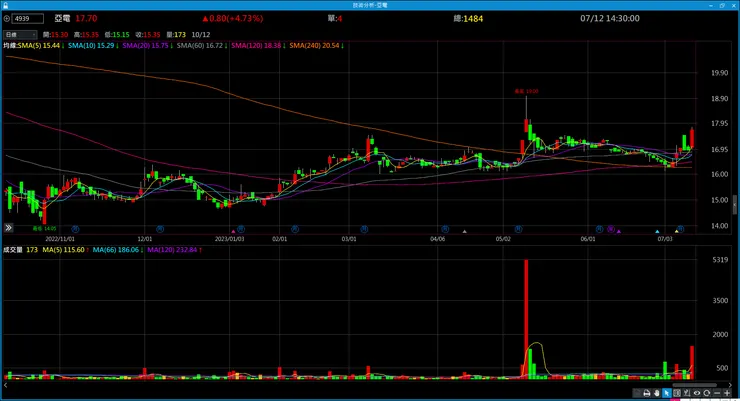Image resolution: width=740 pixels, height=401 pixels.
Task: Click the pink triangle marker near 2023/01/03
Action: 233,232
